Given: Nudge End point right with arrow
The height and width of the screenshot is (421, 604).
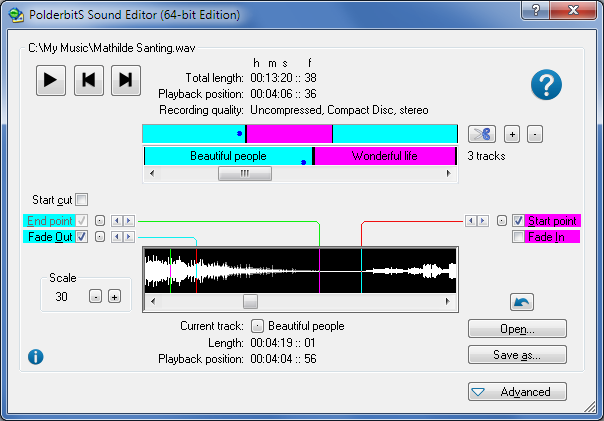Looking at the screenshot, I should click(x=129, y=221).
